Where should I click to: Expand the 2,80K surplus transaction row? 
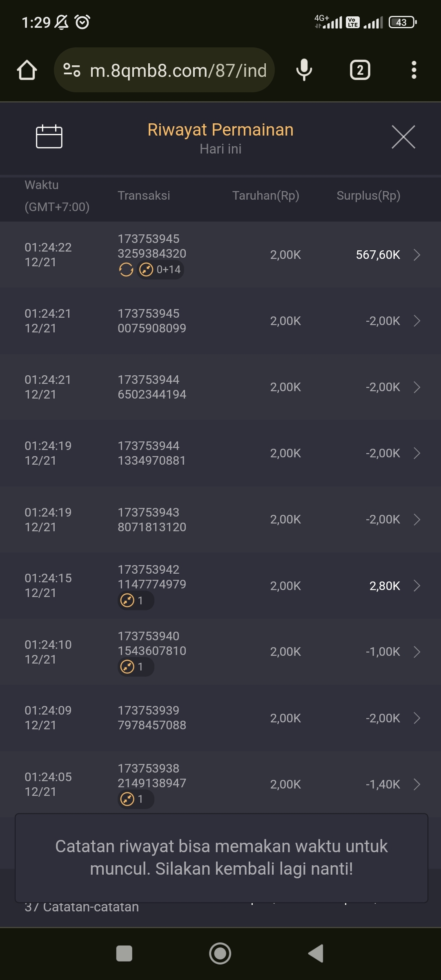[x=416, y=586]
